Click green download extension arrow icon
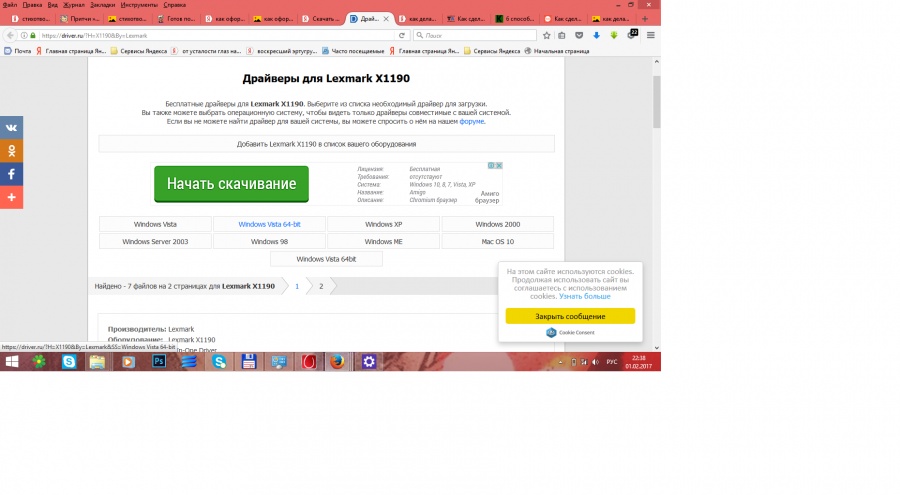Image resolution: width=900 pixels, height=495 pixels. [x=614, y=36]
